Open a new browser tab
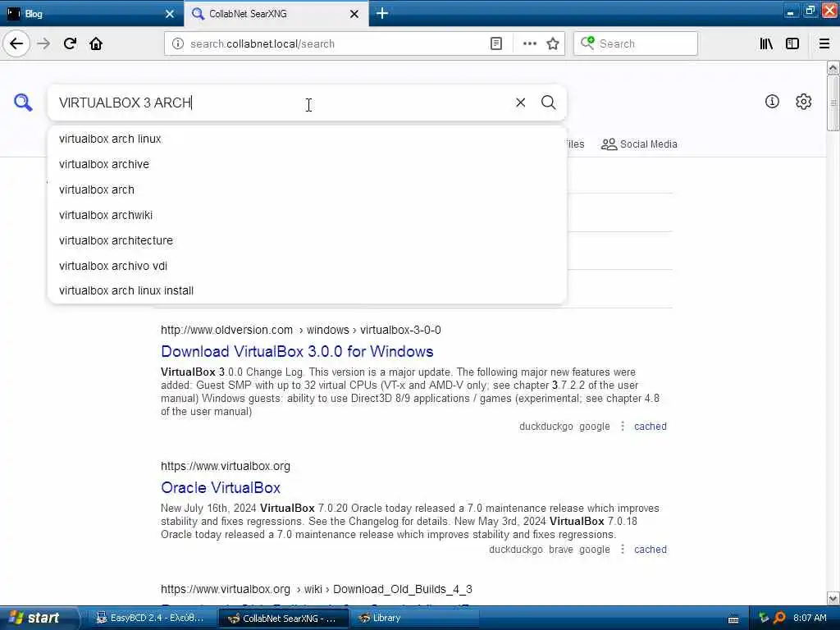This screenshot has height=630, width=840. 382,13
